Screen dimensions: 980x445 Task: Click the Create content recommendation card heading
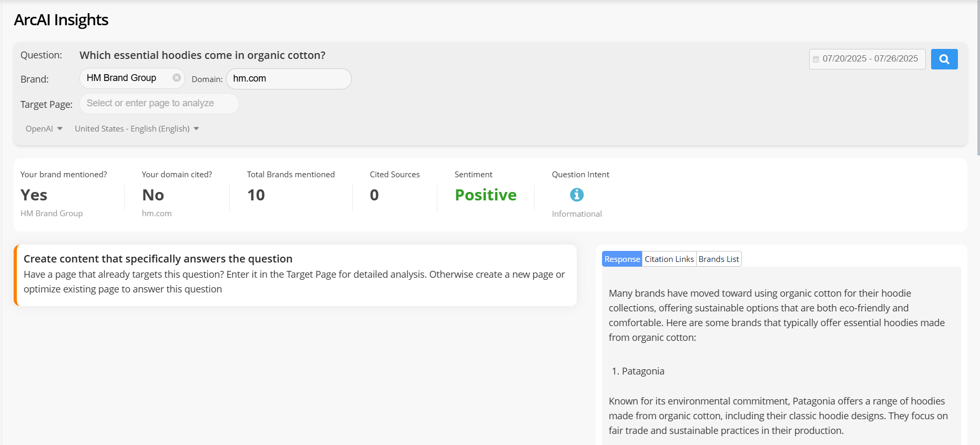point(158,259)
